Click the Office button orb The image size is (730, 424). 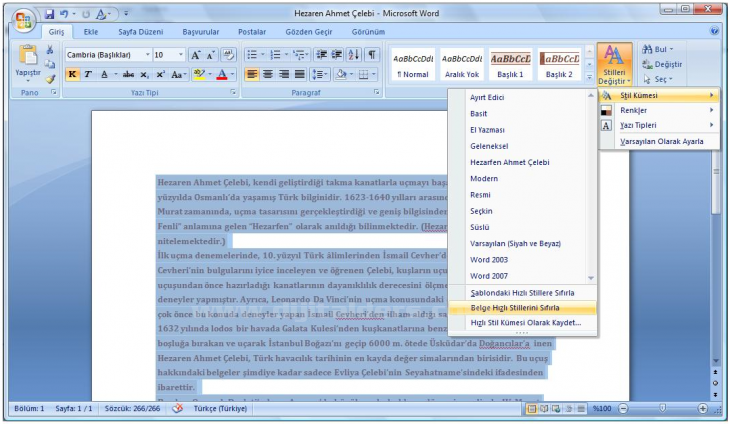pos(23,20)
